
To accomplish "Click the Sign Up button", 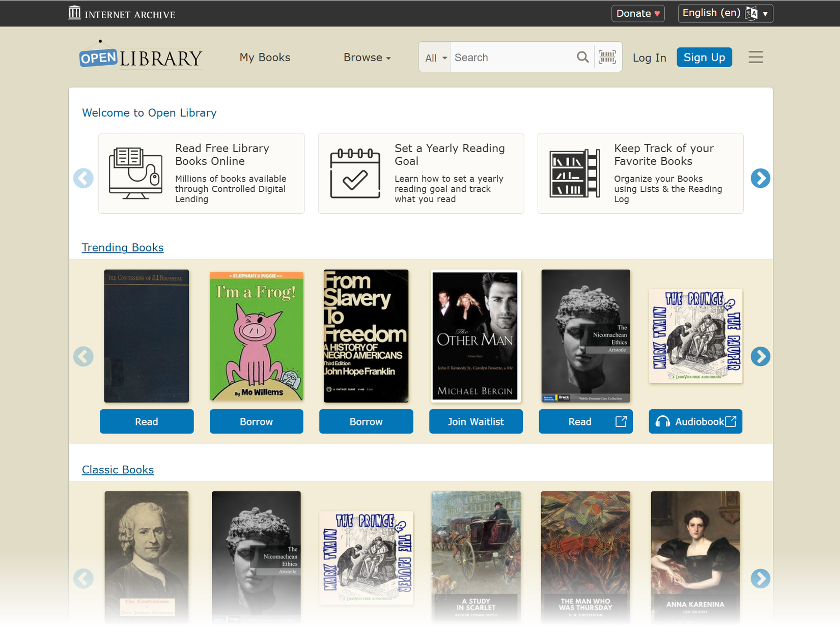I will pyautogui.click(x=704, y=57).
